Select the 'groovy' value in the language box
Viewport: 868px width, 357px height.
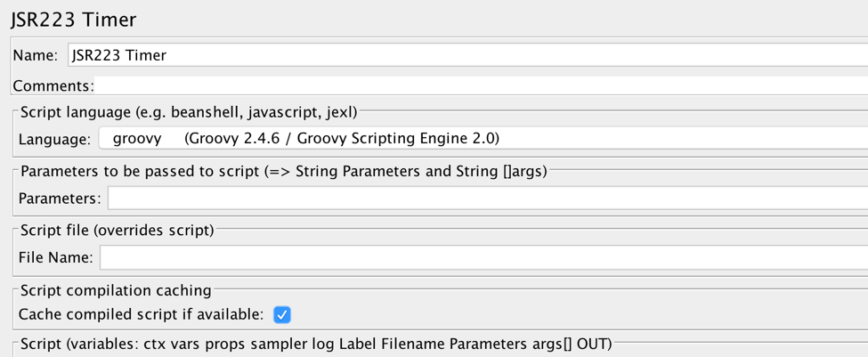tap(137, 139)
